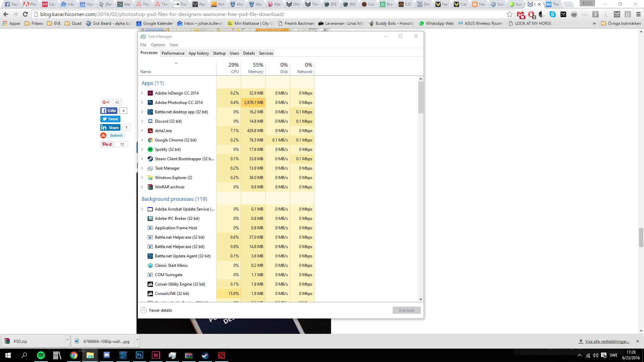The image size is (644, 362).
Task: Click the Tweet share button
Action: coord(110,119)
